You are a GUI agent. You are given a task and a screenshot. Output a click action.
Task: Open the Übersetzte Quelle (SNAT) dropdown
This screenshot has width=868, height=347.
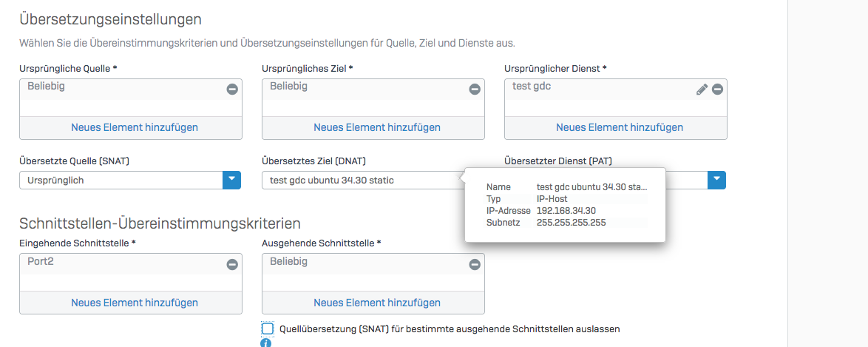click(x=232, y=181)
